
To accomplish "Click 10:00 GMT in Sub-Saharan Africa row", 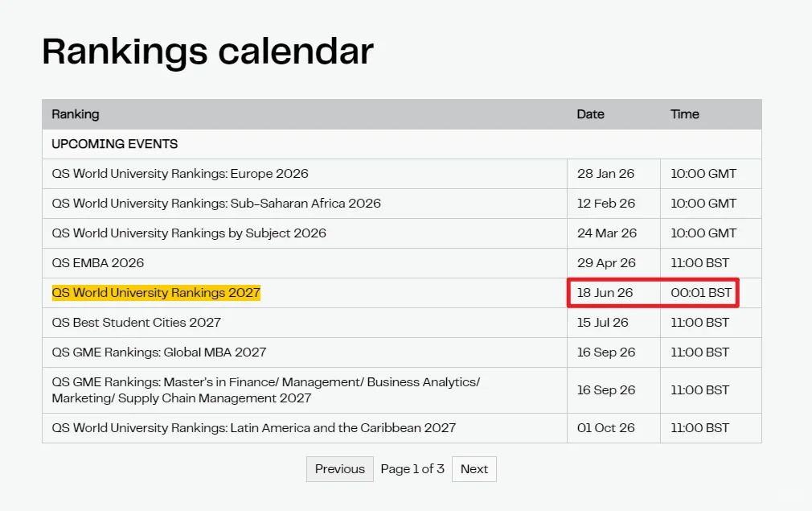I will 703,203.
